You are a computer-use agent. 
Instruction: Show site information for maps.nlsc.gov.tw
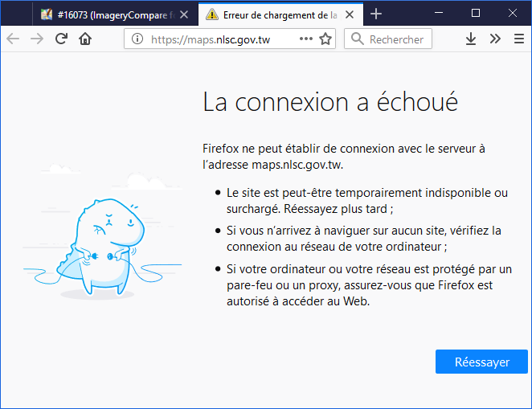point(137,39)
